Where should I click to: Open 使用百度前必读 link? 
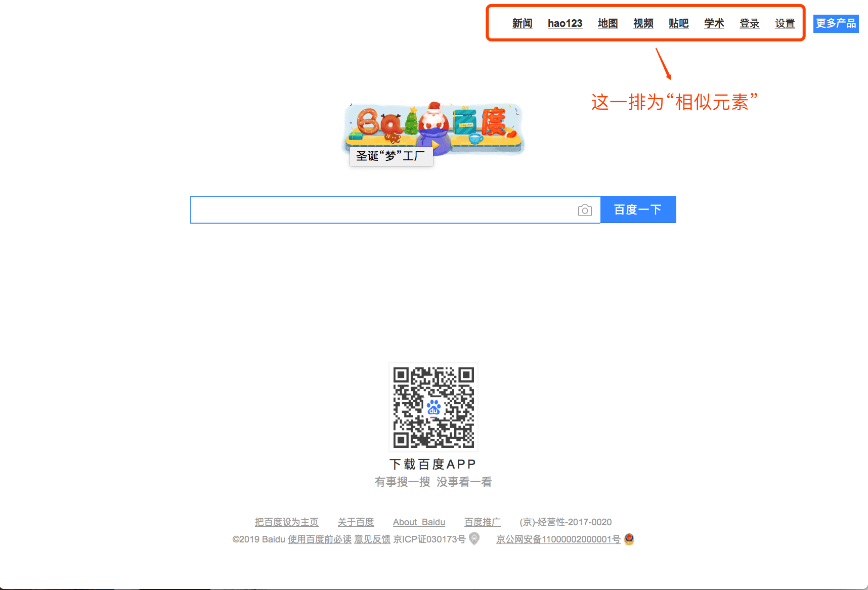(x=320, y=539)
